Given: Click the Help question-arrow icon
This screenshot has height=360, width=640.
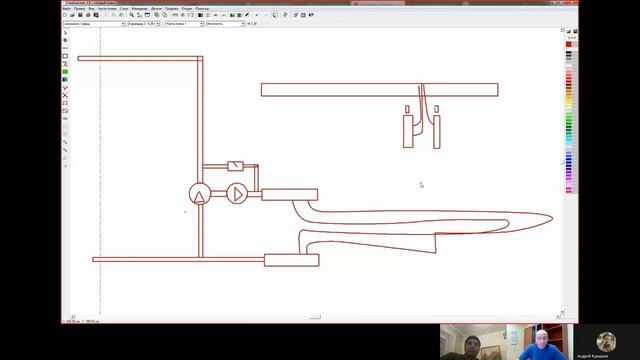Looking at the screenshot, I should 311,15.
